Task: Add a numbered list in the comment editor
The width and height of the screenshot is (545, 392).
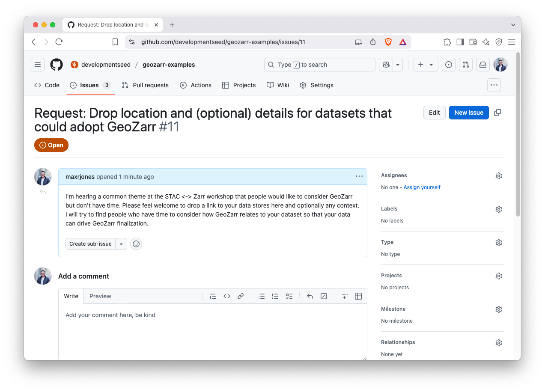Action: point(275,296)
